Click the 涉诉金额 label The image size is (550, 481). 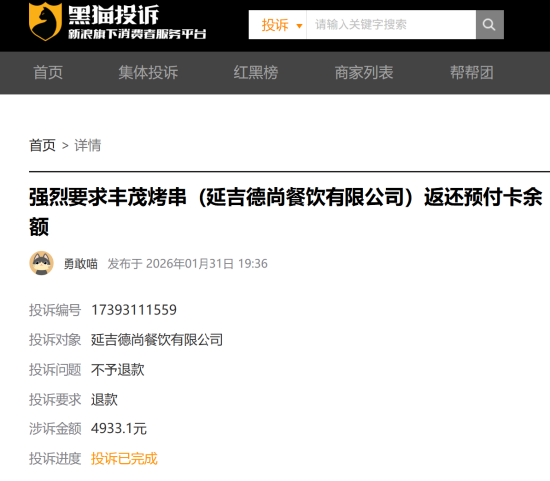tap(55, 429)
